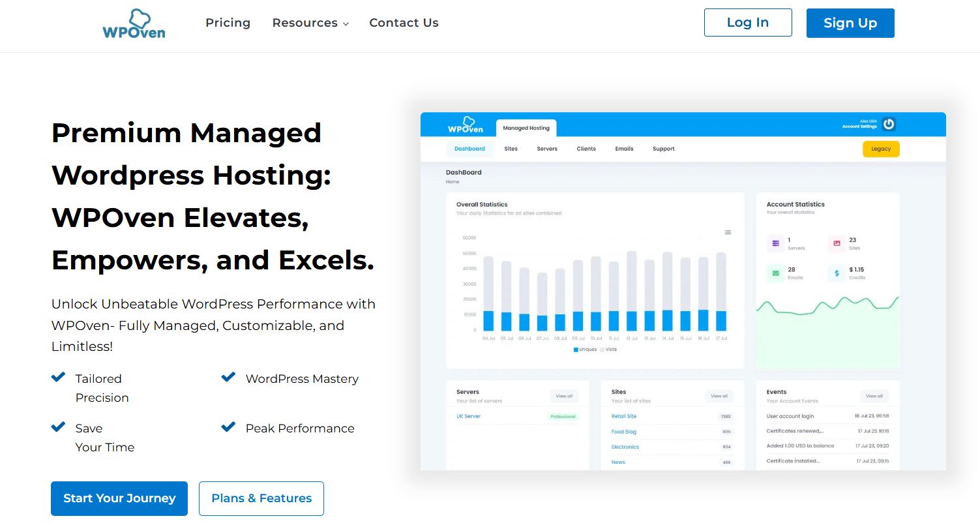Click the pink Sites statistic icon

coord(837,243)
